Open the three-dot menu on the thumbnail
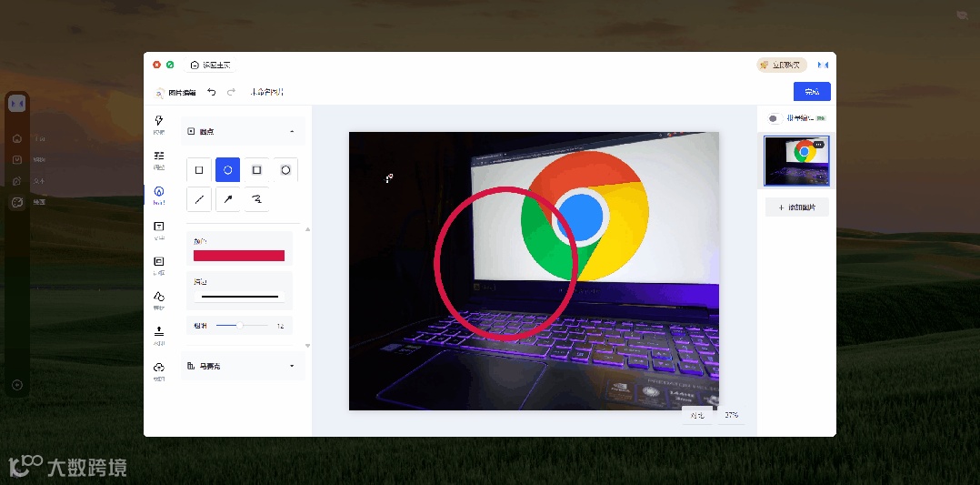Image resolution: width=980 pixels, height=485 pixels. (818, 145)
